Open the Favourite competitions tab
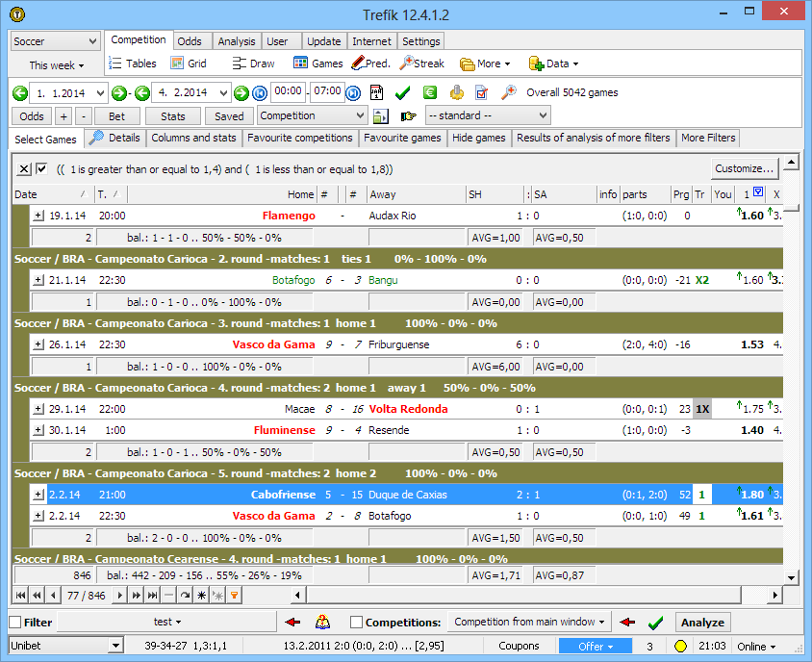The height and width of the screenshot is (662, 812). point(300,138)
